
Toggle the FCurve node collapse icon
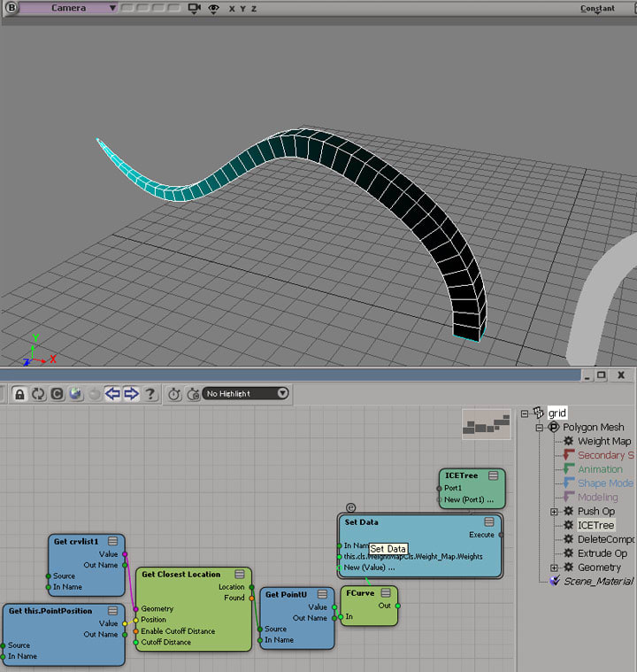click(x=386, y=592)
